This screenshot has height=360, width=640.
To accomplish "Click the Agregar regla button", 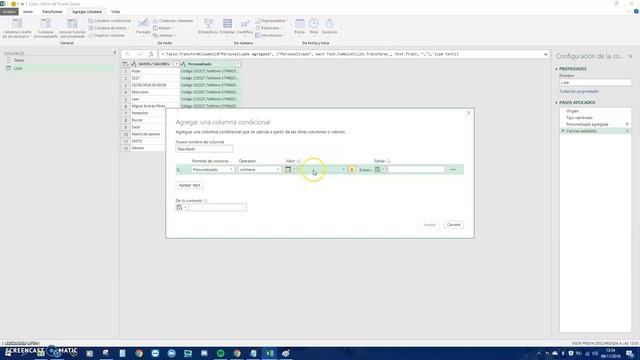I will 189,185.
